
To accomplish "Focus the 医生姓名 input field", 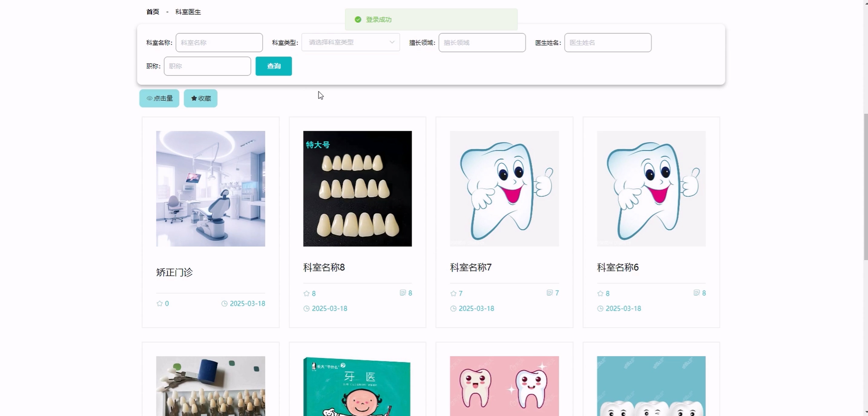I will click(x=607, y=43).
